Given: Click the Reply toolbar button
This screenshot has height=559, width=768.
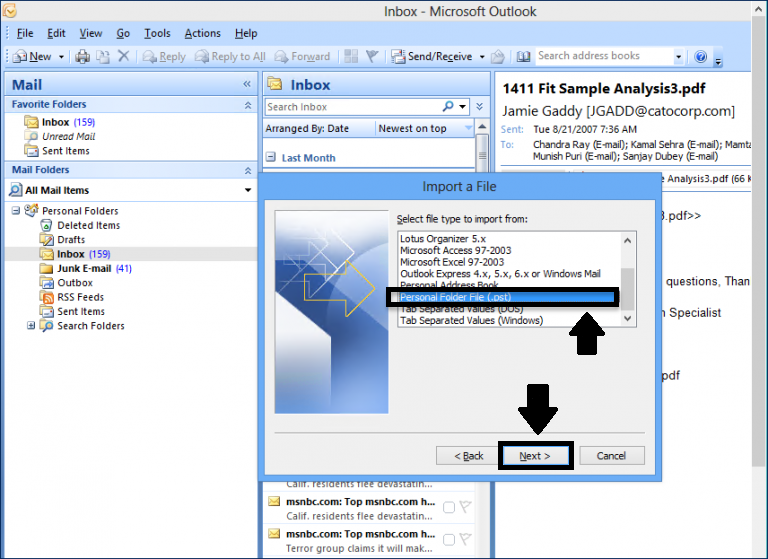Looking at the screenshot, I should [x=164, y=57].
